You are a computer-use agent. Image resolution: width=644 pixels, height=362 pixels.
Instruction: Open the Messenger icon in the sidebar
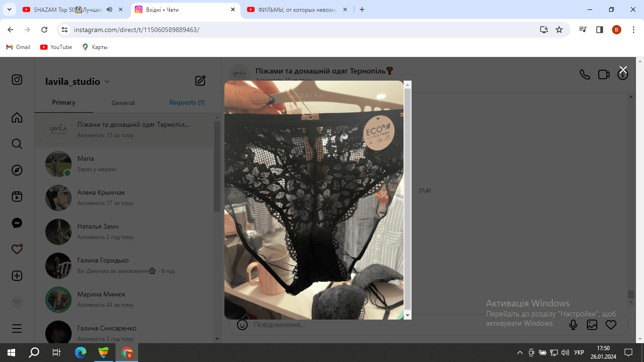point(17,223)
